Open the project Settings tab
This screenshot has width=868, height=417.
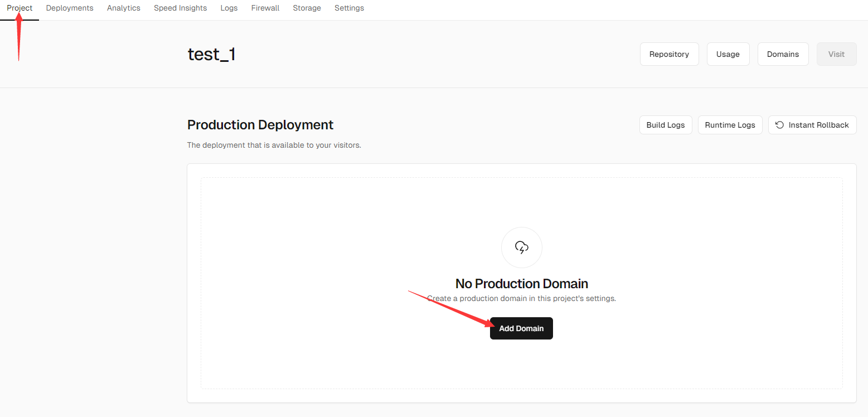click(349, 8)
